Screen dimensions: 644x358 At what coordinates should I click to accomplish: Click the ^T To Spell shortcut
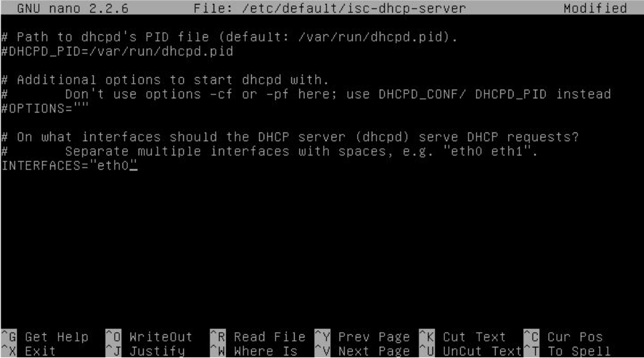(x=567, y=351)
